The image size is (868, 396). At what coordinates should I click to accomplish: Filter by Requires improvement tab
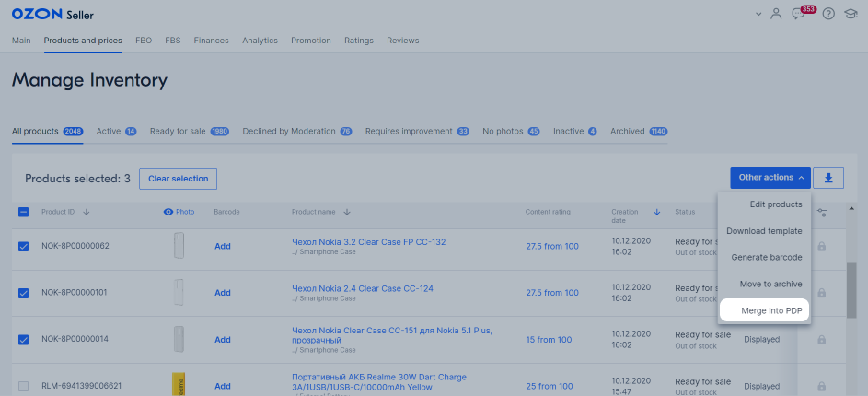417,132
